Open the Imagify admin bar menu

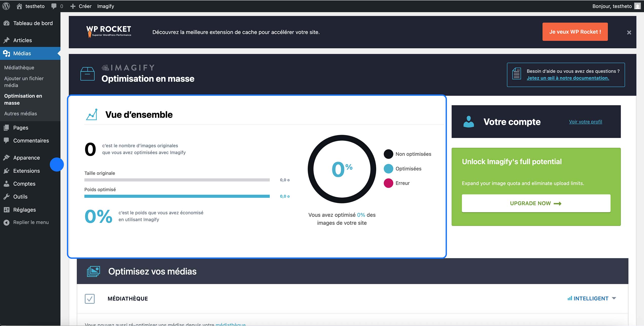coord(105,6)
